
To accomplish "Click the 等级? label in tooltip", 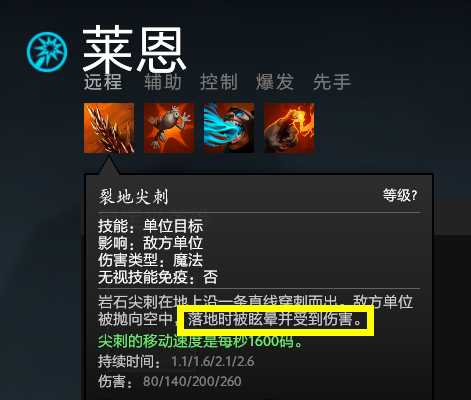I will pyautogui.click(x=400, y=195).
